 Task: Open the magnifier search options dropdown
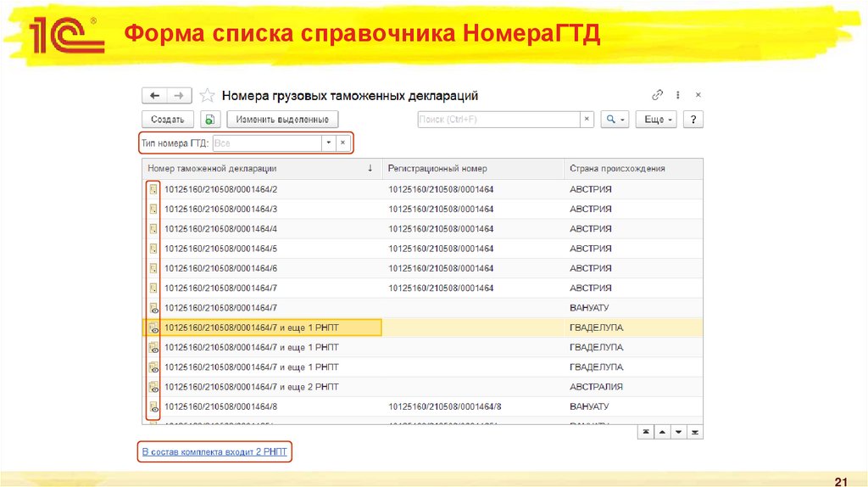click(615, 120)
